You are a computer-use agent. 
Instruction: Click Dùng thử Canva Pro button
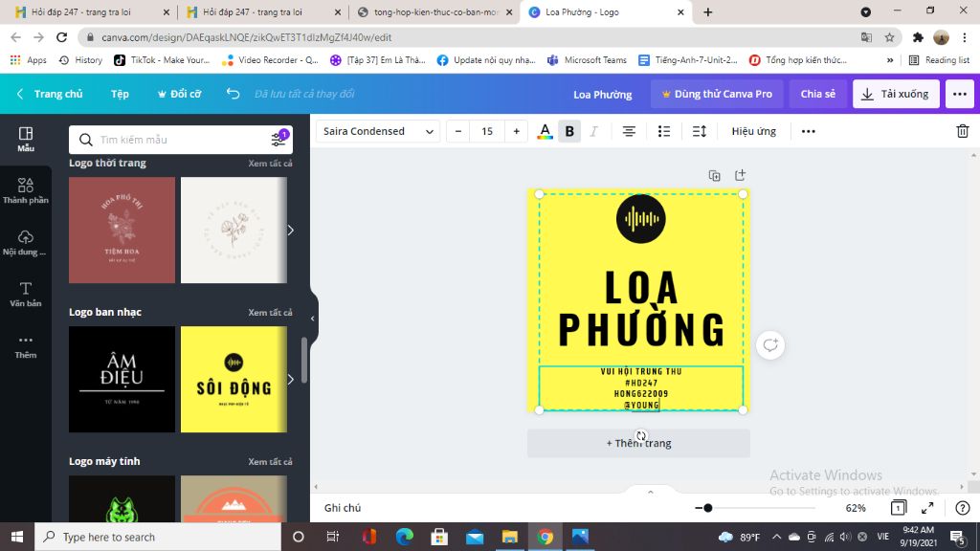[717, 94]
